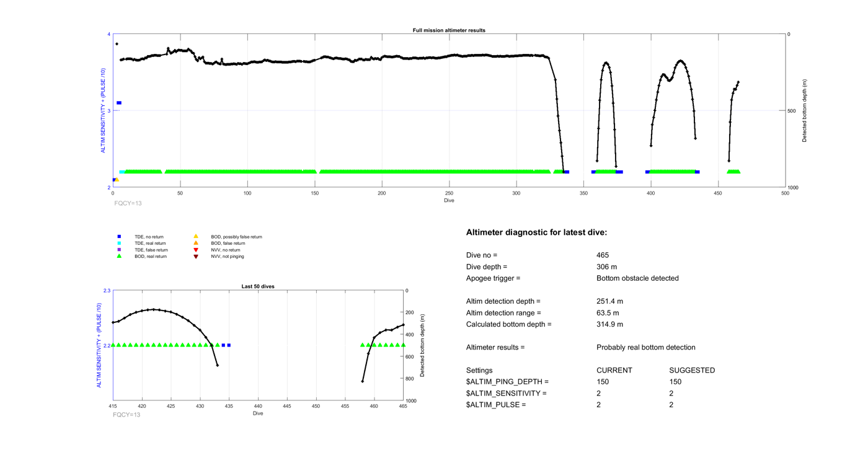The width and height of the screenshot is (868, 450).
Task: Click the yellow triangle BOD possibly false return legend marker
Action: [x=196, y=236]
